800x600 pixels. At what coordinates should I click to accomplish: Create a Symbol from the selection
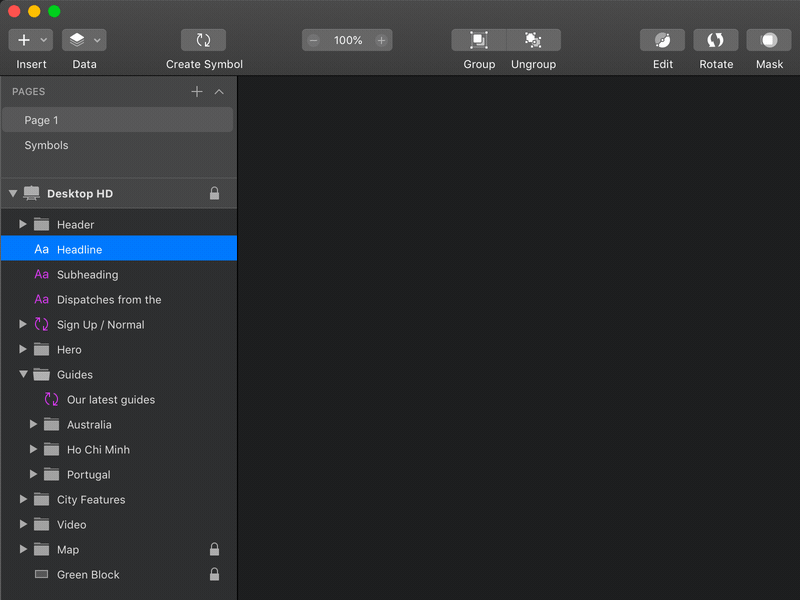(x=203, y=40)
